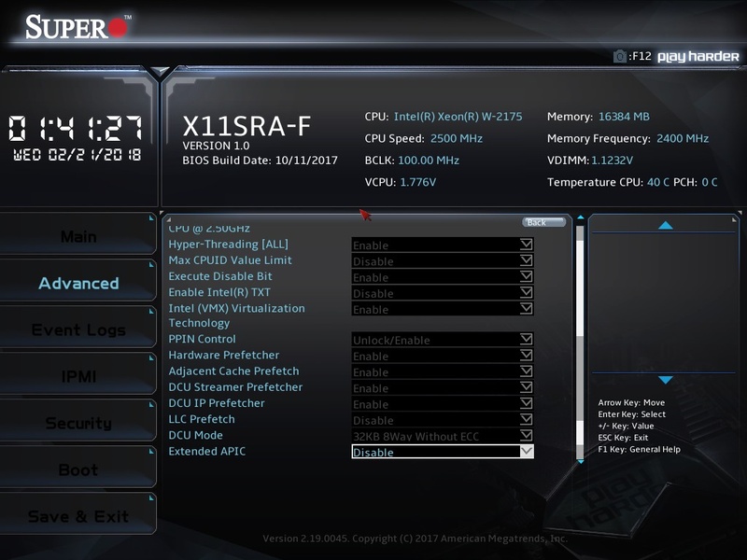Open the DCU Streamer Prefetcher dropdown

[443, 387]
